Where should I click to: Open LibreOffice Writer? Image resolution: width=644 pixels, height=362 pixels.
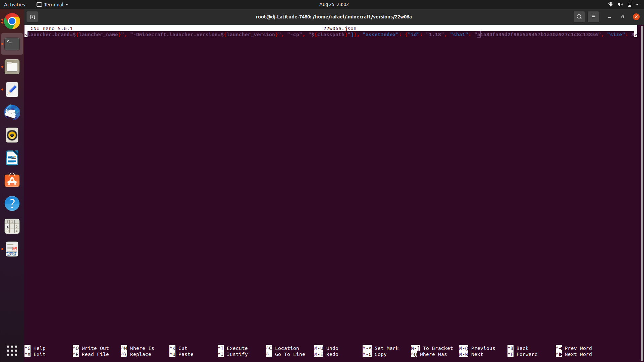(x=12, y=158)
